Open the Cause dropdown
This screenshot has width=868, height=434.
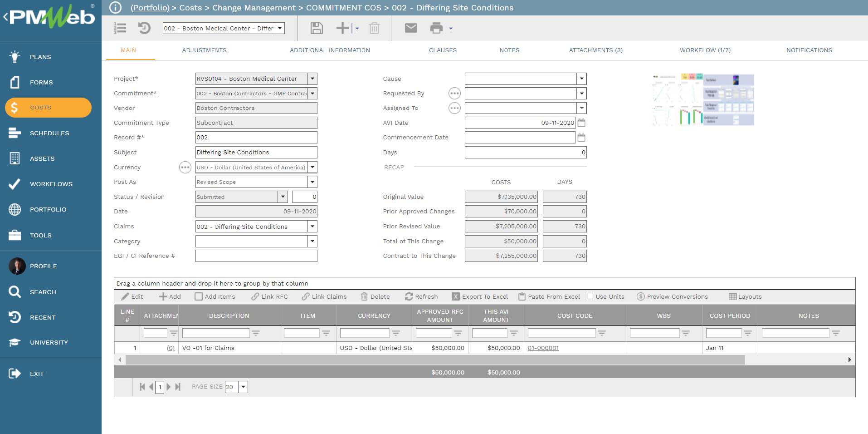pos(582,79)
